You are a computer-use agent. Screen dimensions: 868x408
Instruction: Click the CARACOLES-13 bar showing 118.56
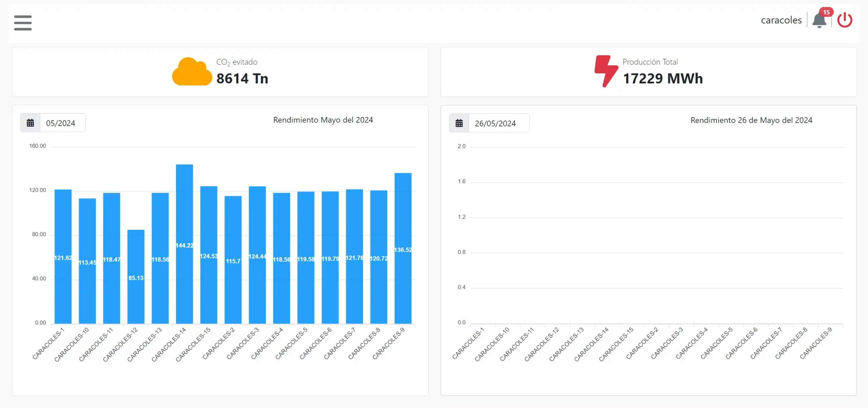(160, 258)
